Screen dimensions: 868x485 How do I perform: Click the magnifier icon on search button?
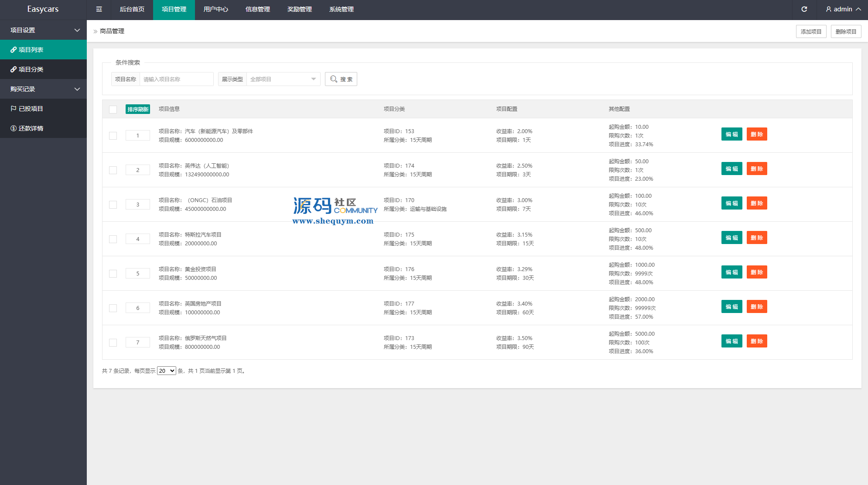pyautogui.click(x=334, y=79)
